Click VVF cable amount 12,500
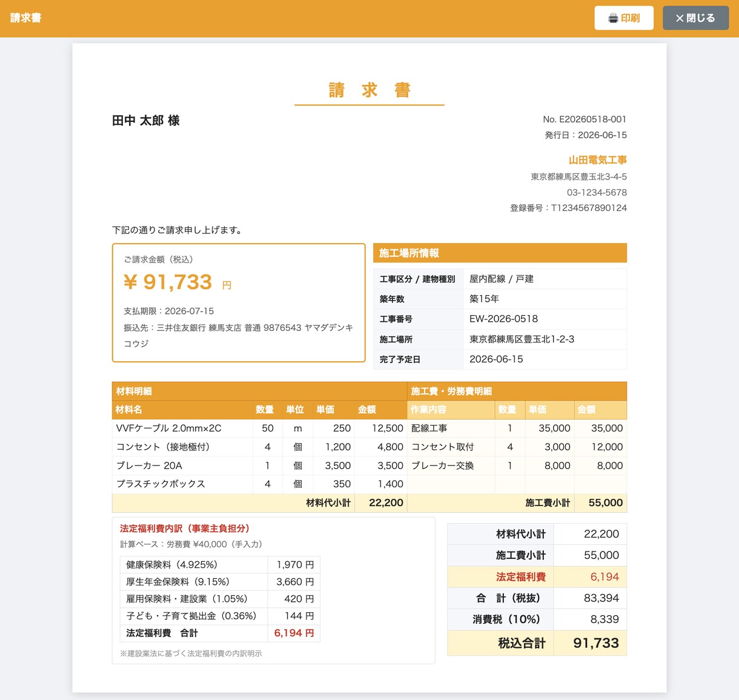Image resolution: width=739 pixels, height=700 pixels. pyautogui.click(x=388, y=428)
